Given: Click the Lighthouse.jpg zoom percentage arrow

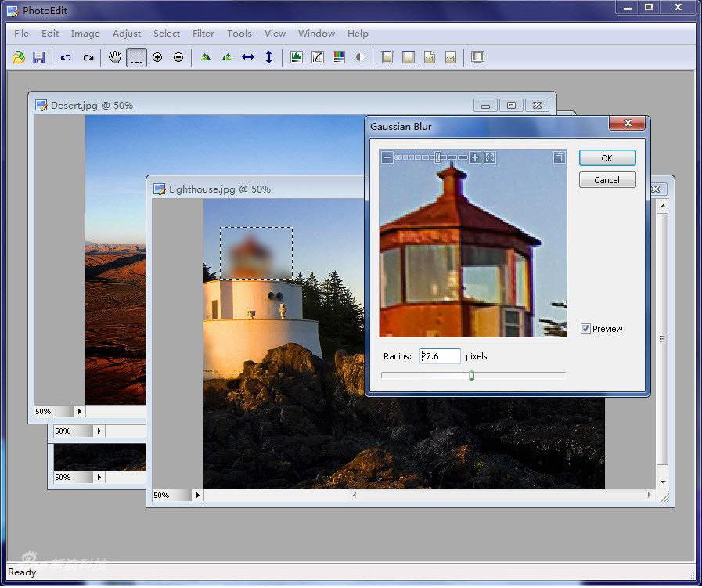Looking at the screenshot, I should pos(197,495).
